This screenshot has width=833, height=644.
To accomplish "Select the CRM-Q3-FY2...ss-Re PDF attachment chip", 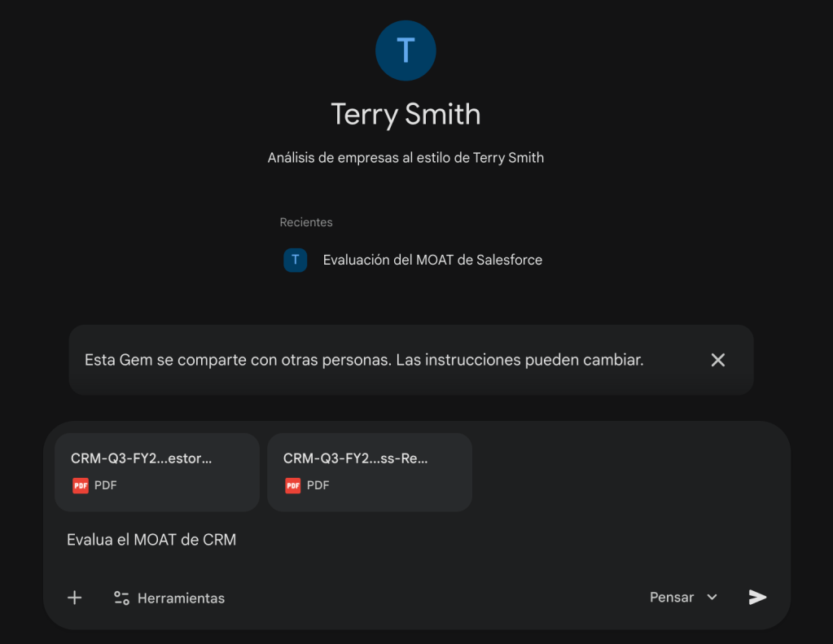I will [x=370, y=472].
